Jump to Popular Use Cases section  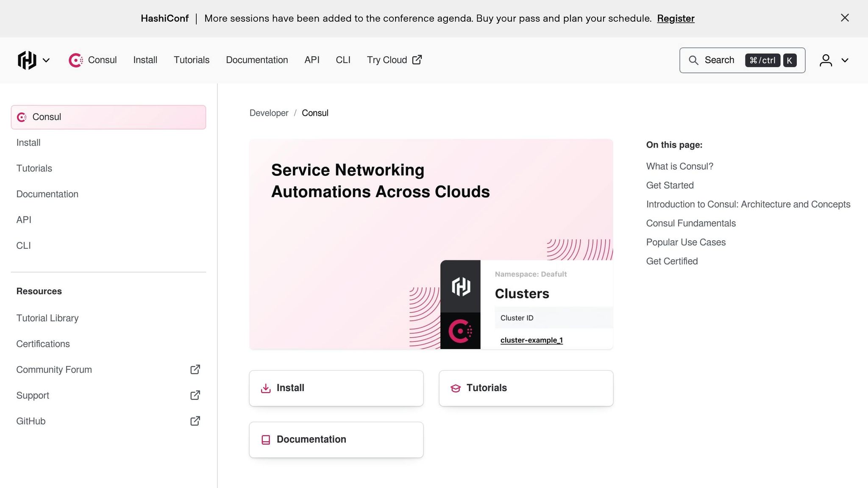[x=686, y=242]
